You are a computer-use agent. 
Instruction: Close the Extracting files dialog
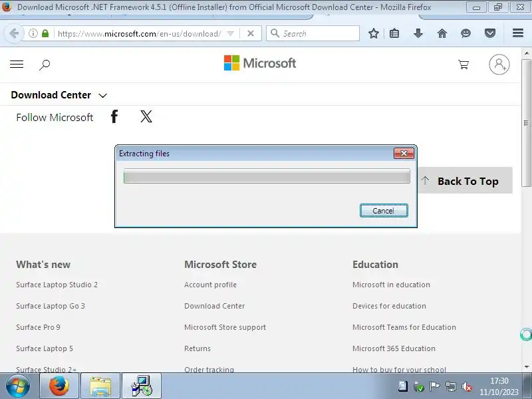coord(404,154)
